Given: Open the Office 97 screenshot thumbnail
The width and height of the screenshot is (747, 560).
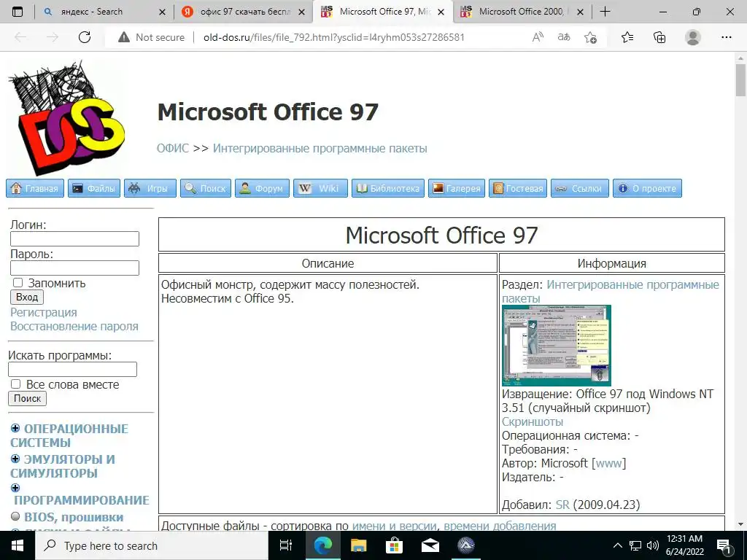Looking at the screenshot, I should click(x=557, y=346).
